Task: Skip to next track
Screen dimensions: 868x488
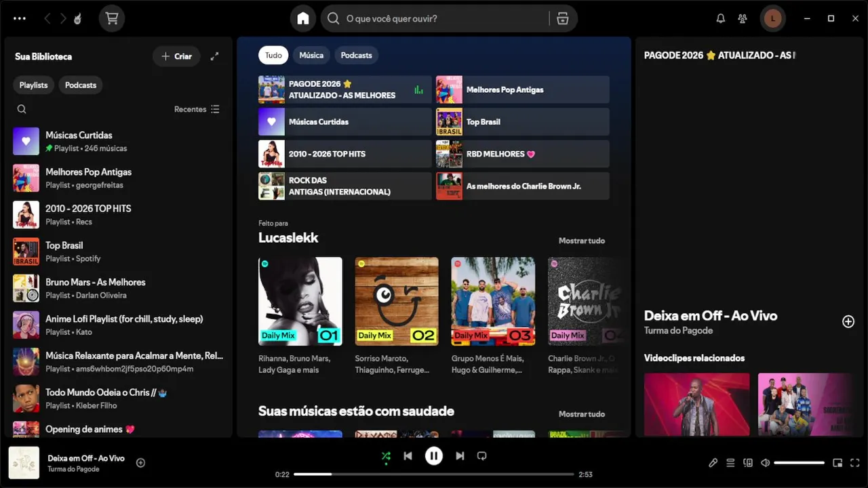Action: click(x=460, y=456)
